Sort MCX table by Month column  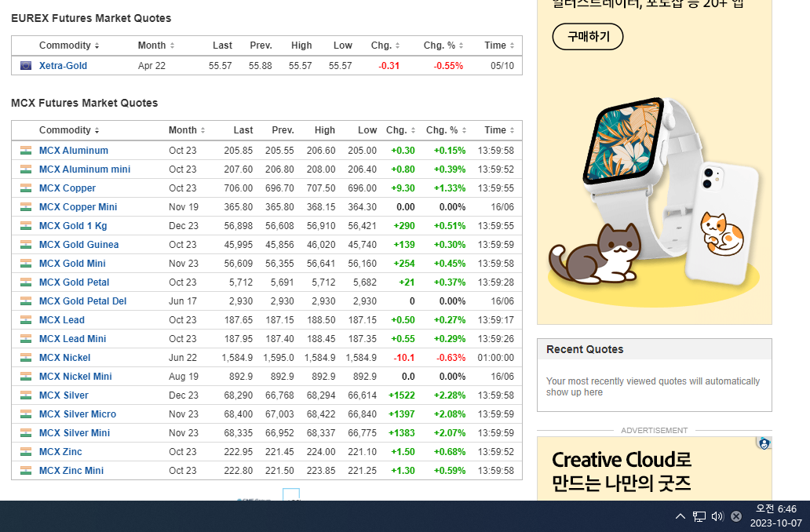(x=187, y=130)
